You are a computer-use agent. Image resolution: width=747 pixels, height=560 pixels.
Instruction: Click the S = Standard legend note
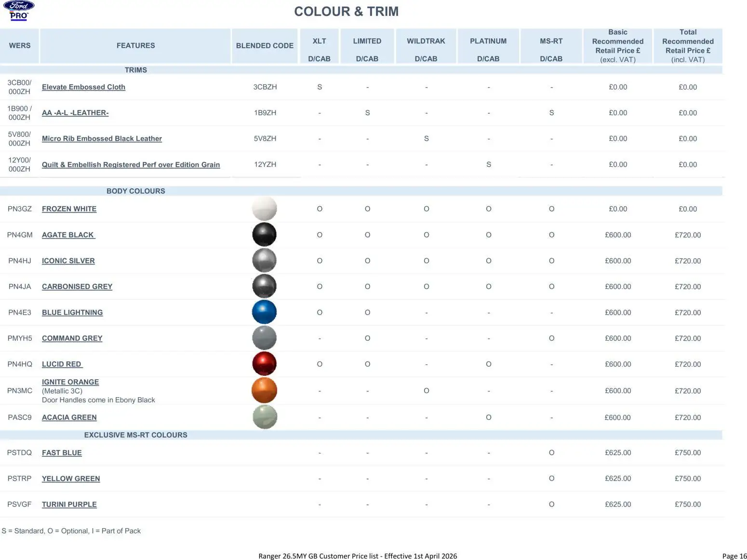(x=71, y=531)
